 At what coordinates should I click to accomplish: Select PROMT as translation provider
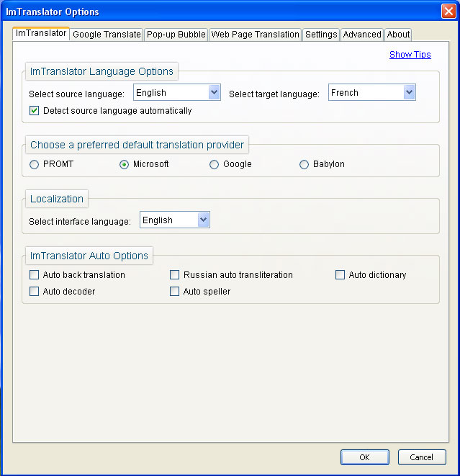coord(34,164)
